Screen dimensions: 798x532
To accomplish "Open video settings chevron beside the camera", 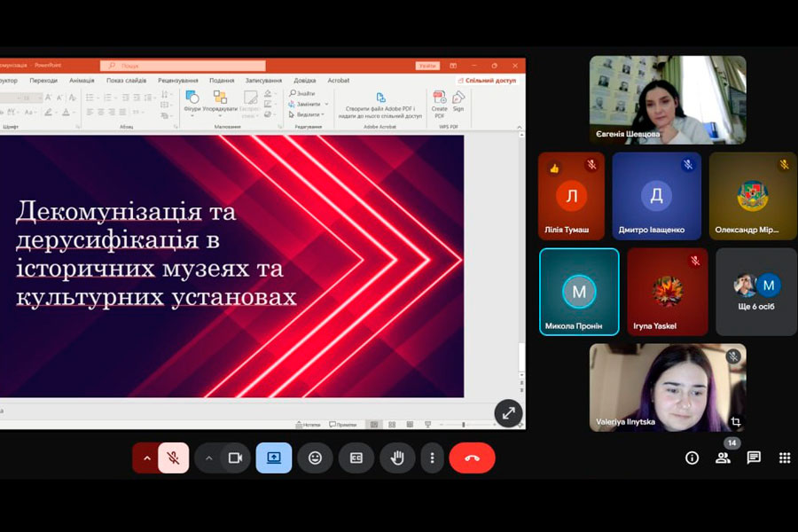I will 208,458.
